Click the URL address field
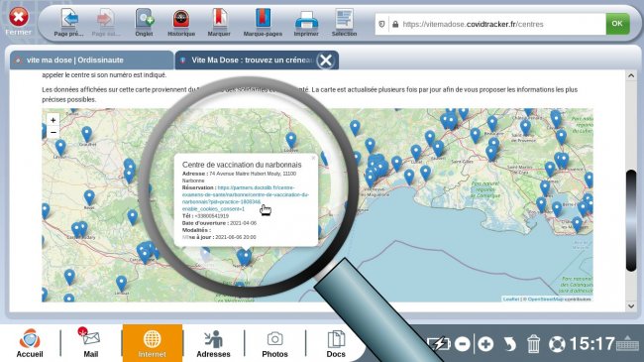Image resolution: width=644 pixels, height=362 pixels. 490,24
